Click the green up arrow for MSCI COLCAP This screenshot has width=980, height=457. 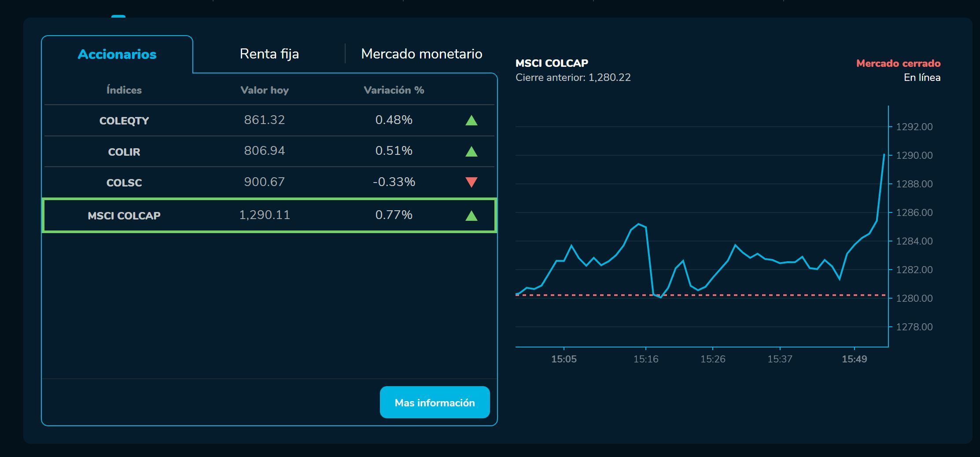[x=471, y=216]
